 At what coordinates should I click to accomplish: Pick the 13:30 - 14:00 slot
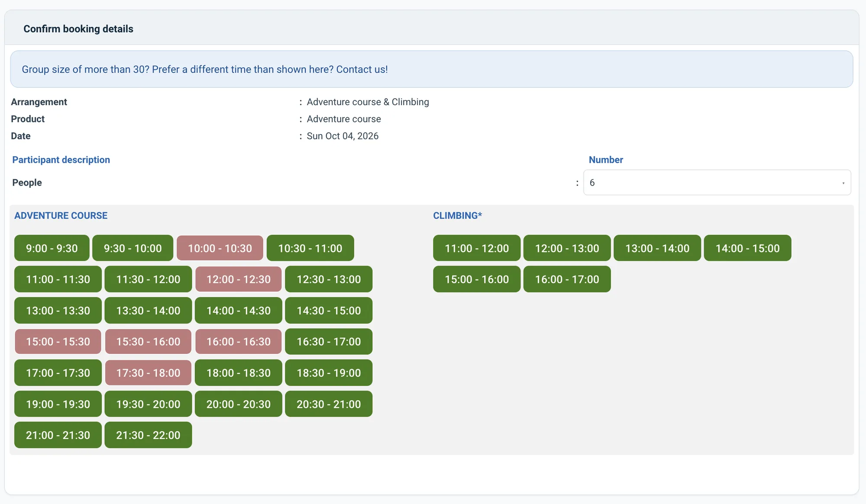(148, 311)
